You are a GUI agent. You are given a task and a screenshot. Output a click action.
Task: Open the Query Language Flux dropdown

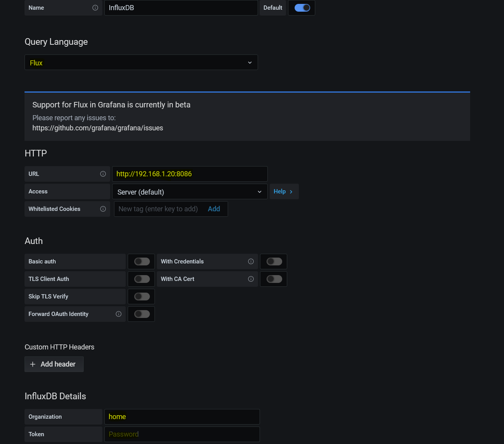click(141, 62)
